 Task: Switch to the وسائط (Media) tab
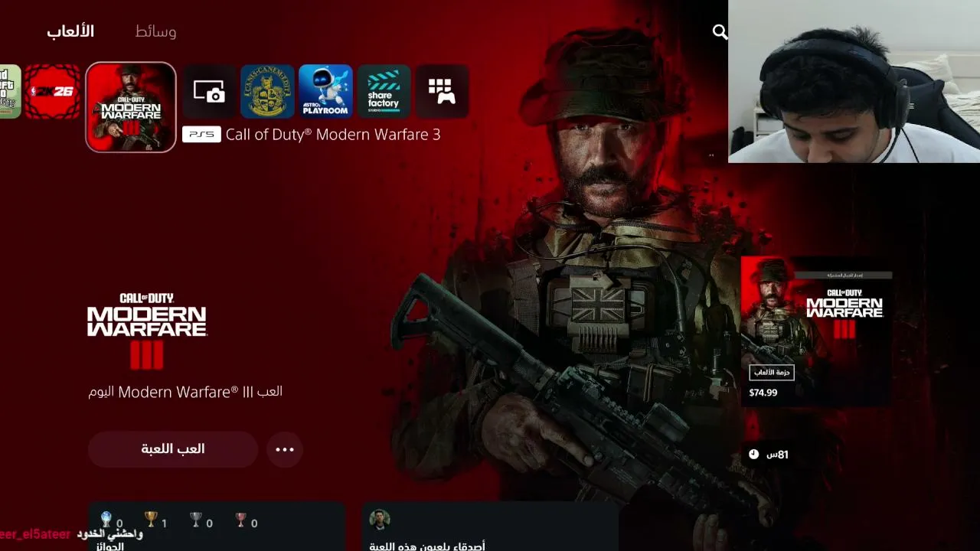(155, 31)
